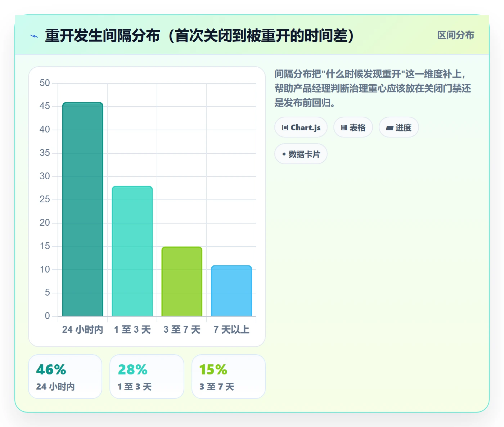Viewport: 504px width, 427px height.
Task: Click the x-axis label 7 天以上
Action: [x=231, y=329]
